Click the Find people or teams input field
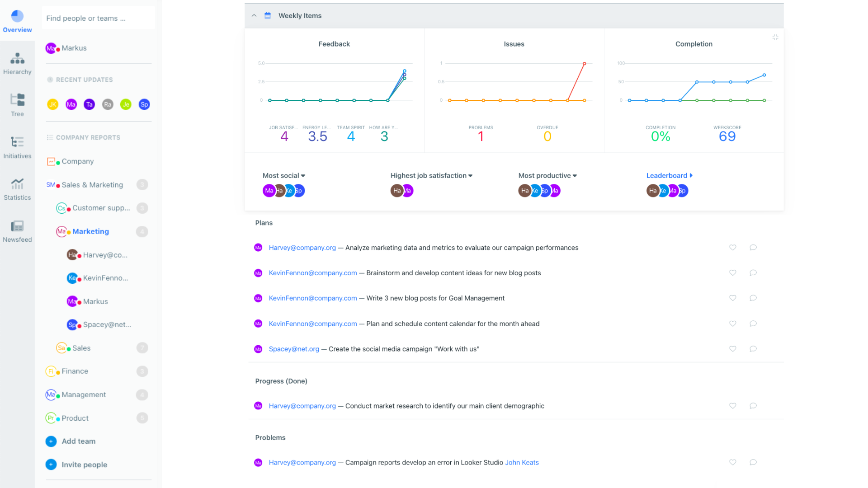 [x=99, y=18]
